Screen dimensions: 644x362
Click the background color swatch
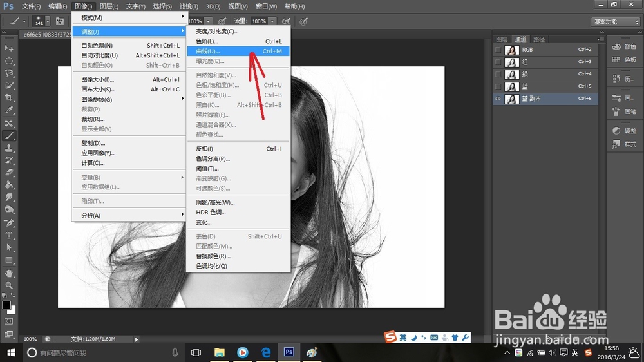click(13, 310)
